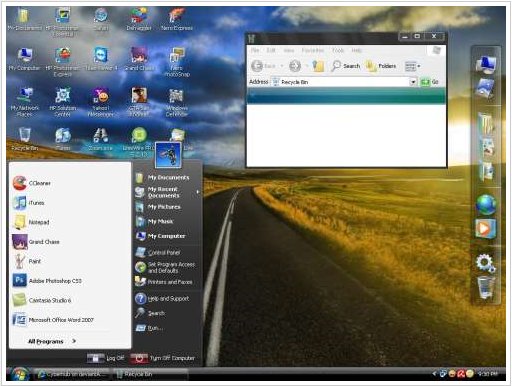Open My Pictures from the Start menu
Viewport: 512px width, 386px height.
tap(158, 207)
